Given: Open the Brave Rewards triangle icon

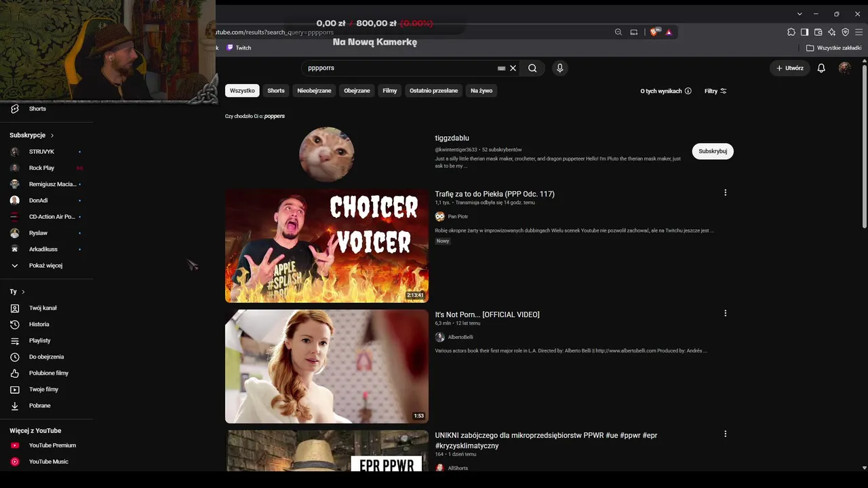Looking at the screenshot, I should tap(669, 32).
